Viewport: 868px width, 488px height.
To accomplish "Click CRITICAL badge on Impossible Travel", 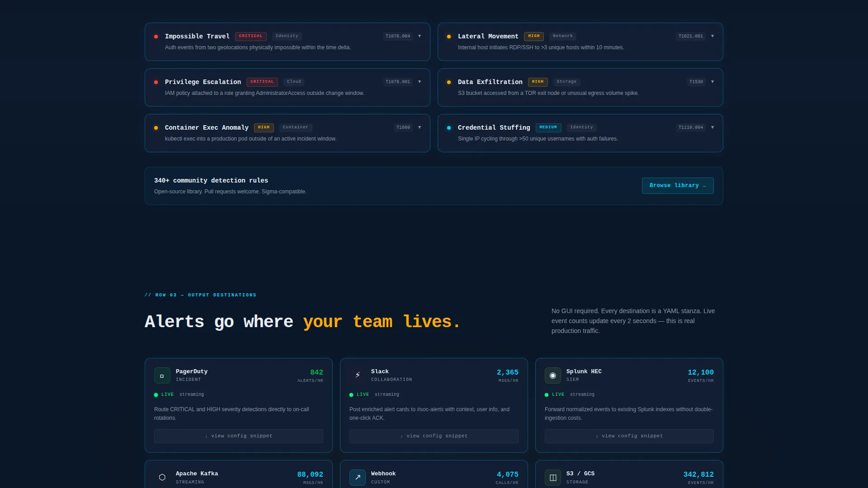I will pyautogui.click(x=251, y=36).
